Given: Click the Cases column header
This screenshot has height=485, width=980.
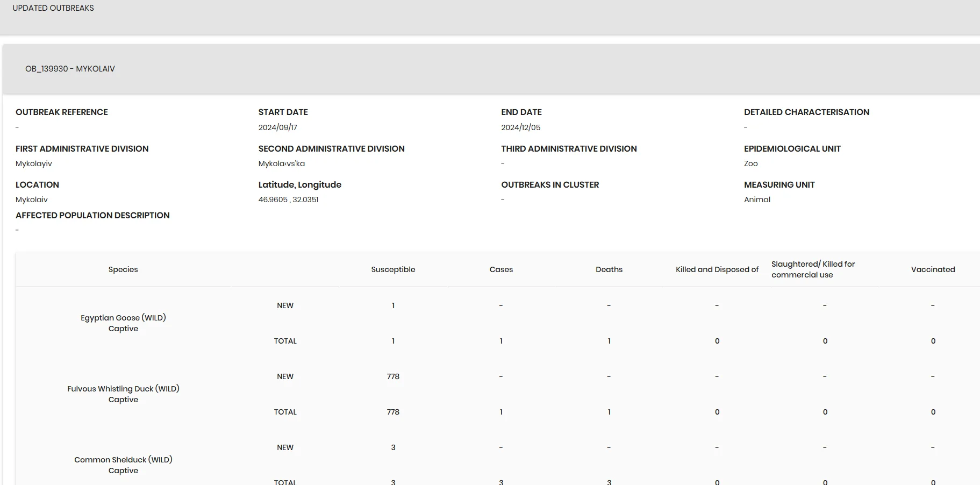Looking at the screenshot, I should click(501, 269).
